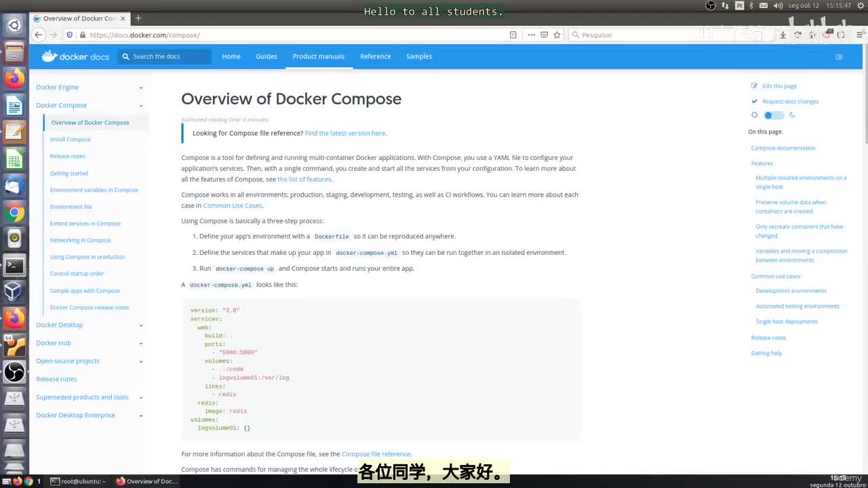This screenshot has width=868, height=488.
Task: Click the Edit this page pencil icon
Action: (754, 86)
